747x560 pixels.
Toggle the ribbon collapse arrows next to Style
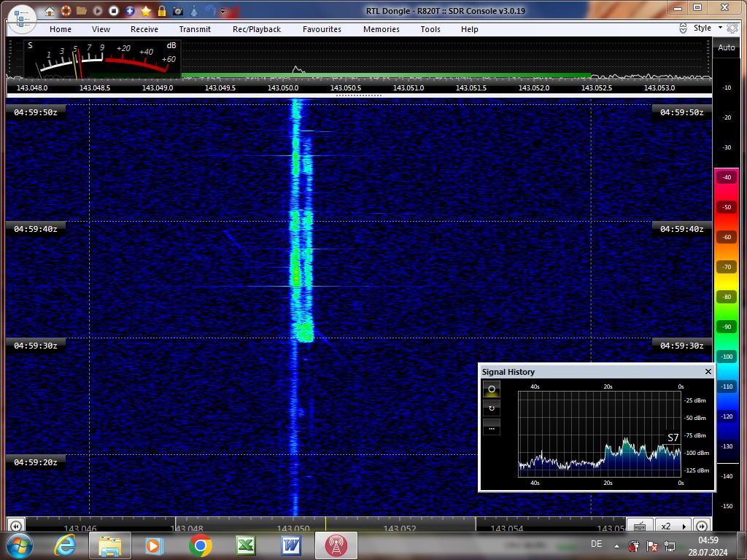[x=683, y=28]
